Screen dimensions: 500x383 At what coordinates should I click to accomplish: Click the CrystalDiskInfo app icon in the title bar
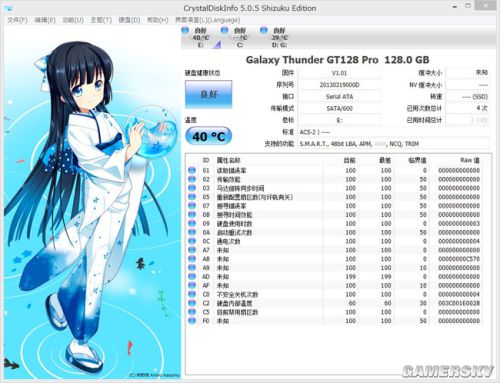click(9, 7)
